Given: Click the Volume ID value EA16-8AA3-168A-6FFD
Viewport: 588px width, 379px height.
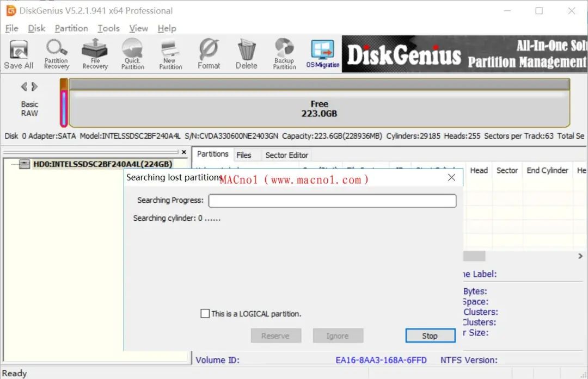Looking at the screenshot, I should point(381,361).
